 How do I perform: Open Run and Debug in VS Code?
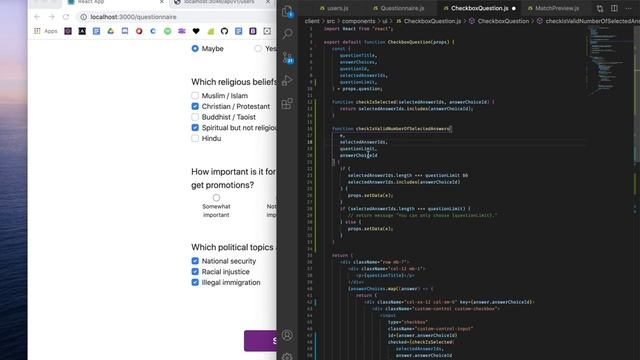click(287, 80)
